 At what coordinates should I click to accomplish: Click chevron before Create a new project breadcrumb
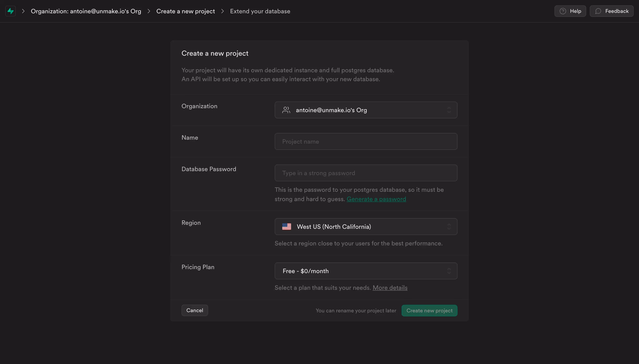(149, 11)
